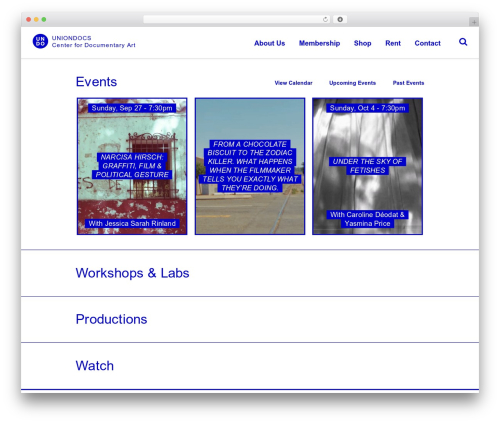Screen dimensions: 500x423
Task: Open the Chocolate Biscuit to Zodiac Killer card
Action: coord(250,166)
